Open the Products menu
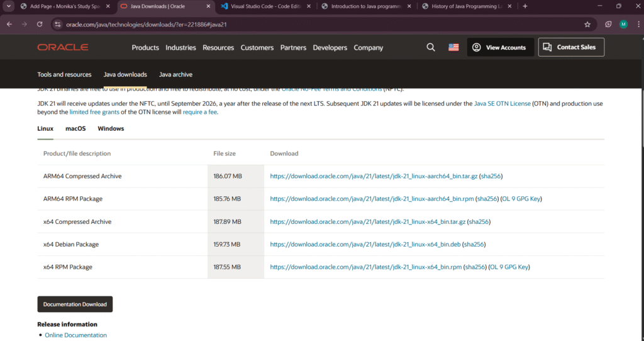This screenshot has width=644, height=341. 145,48
